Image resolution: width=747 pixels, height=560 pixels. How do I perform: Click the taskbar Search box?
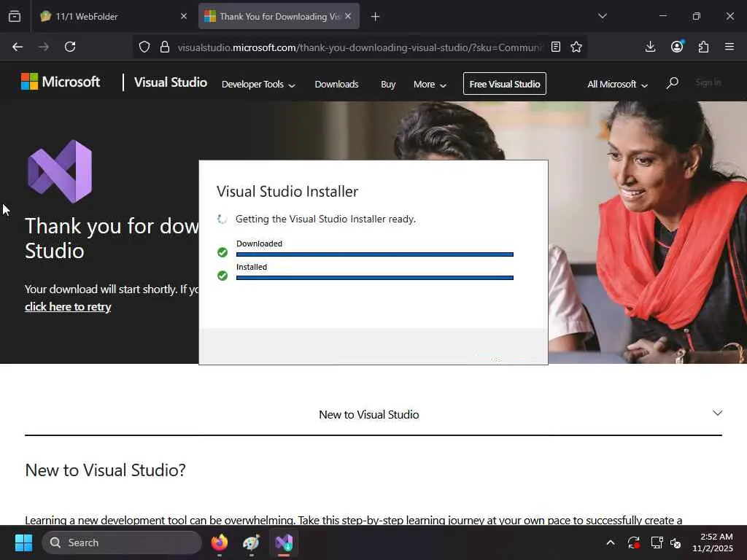coord(122,542)
